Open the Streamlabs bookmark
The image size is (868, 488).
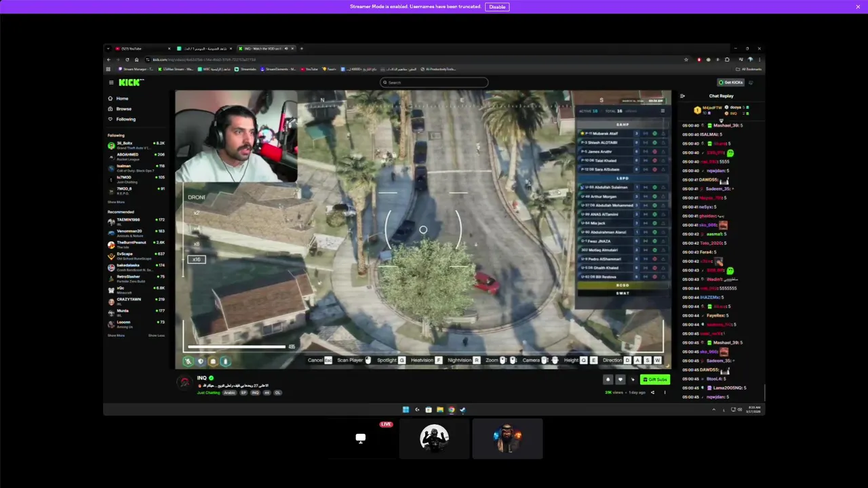[x=246, y=69]
